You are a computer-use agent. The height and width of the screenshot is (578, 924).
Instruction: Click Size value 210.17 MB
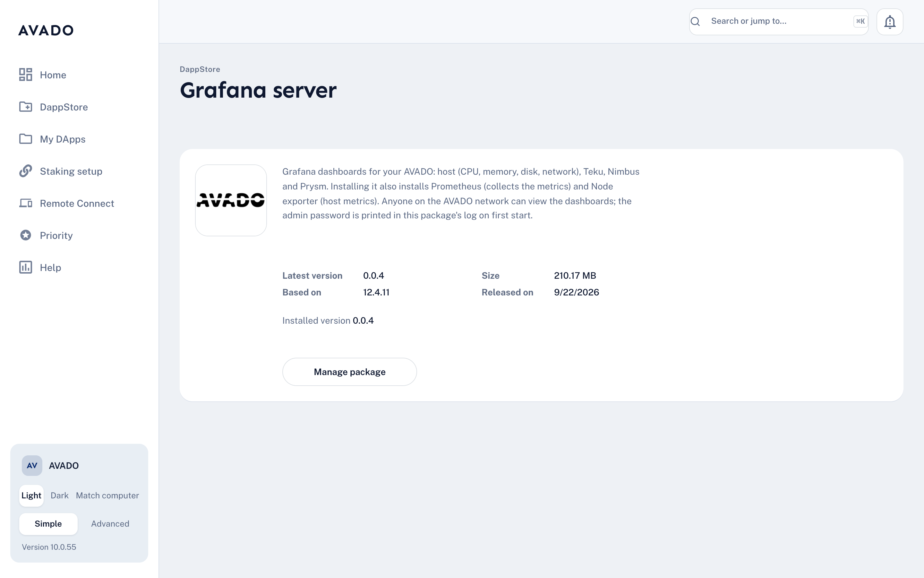click(575, 276)
